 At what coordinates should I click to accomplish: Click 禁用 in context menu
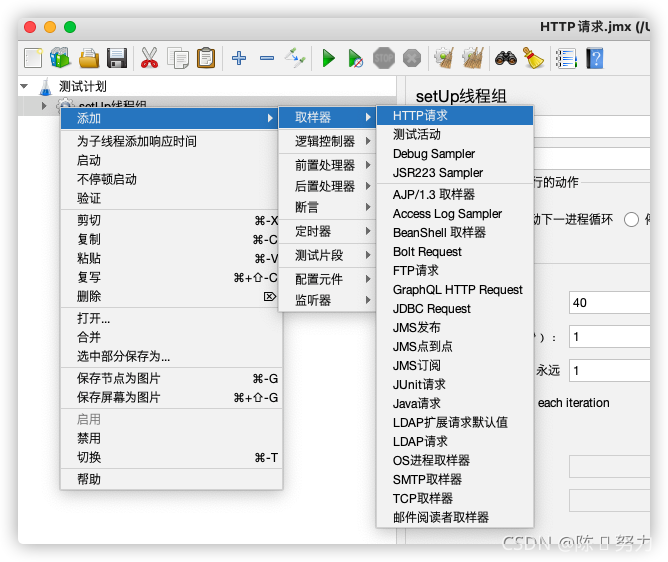click(x=172, y=438)
